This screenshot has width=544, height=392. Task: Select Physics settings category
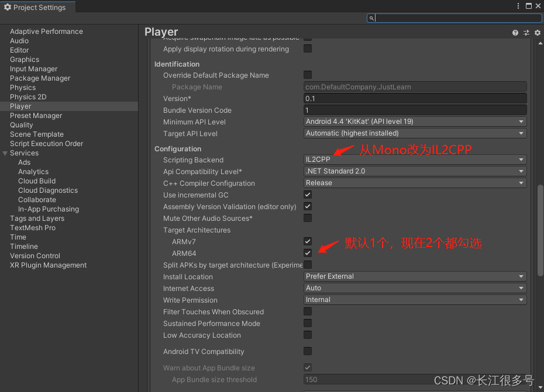(23, 88)
